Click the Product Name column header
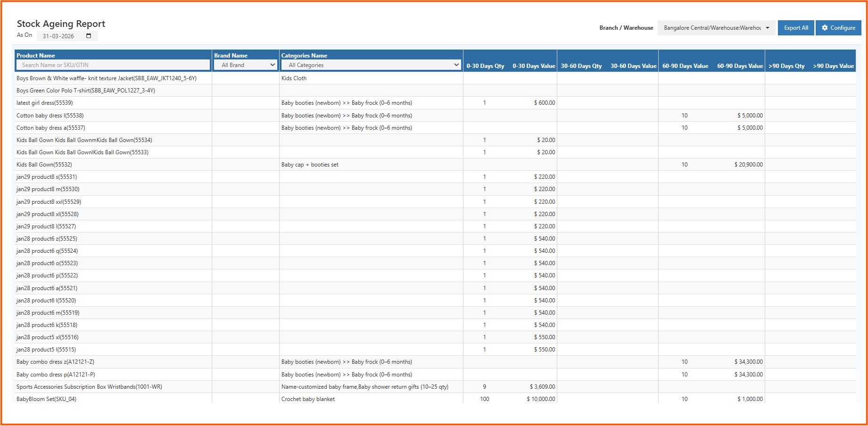Image resolution: width=868 pixels, height=426 pixels. point(35,55)
